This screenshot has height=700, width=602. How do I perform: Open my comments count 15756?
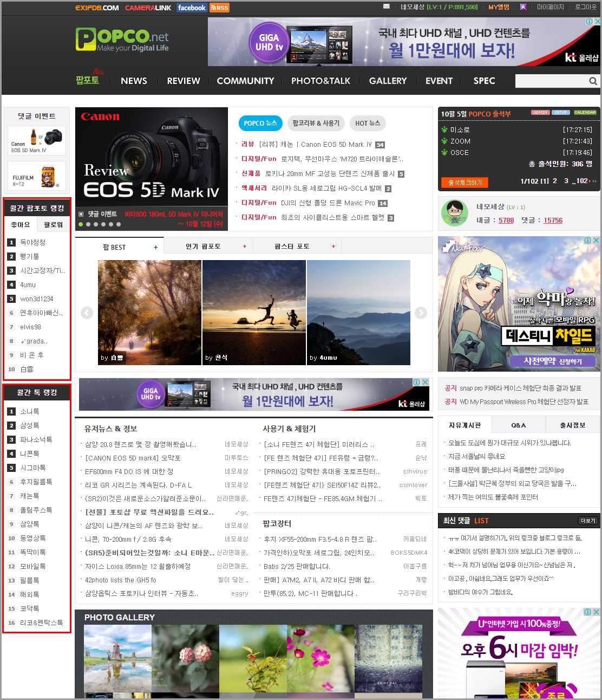(x=553, y=221)
